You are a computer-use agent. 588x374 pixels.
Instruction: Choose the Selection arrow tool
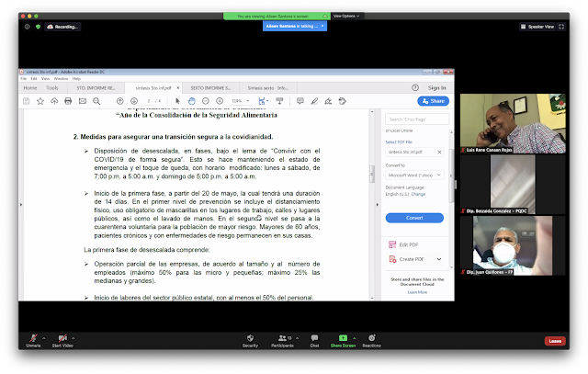coord(177,101)
